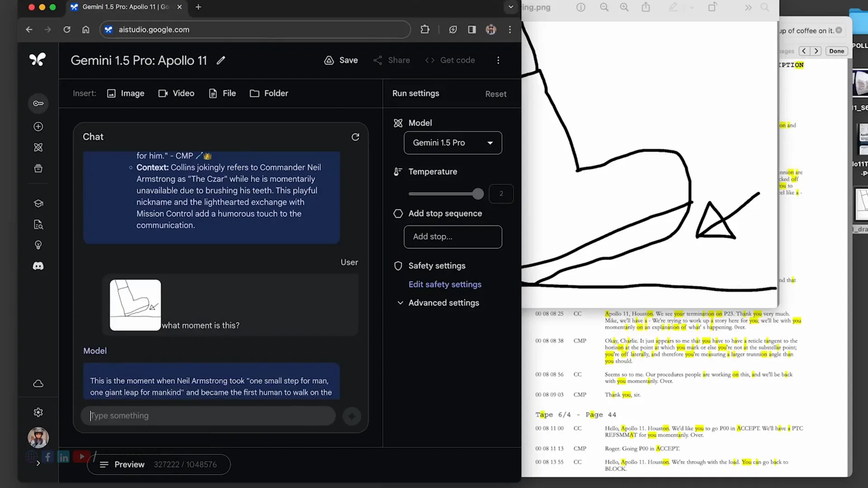Show more Preview toolbar items chevron
The height and width of the screenshot is (488, 868).
[748, 7]
